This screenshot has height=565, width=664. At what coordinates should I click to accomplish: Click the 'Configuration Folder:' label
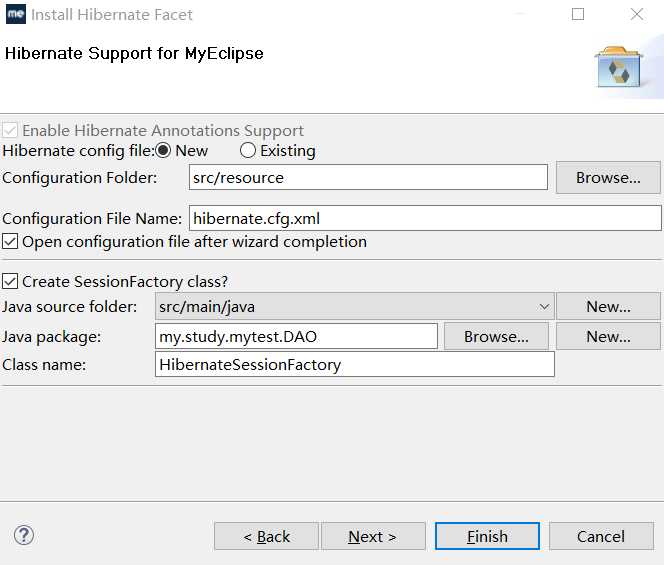pos(80,177)
